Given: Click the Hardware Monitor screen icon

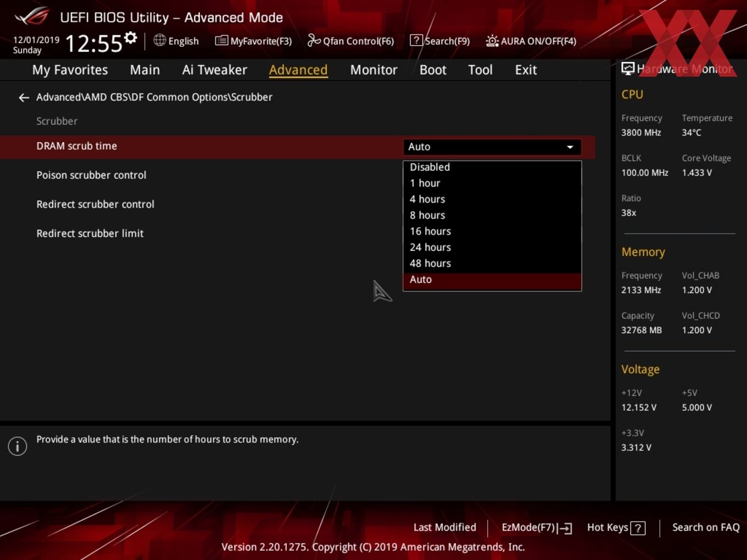Looking at the screenshot, I should 628,69.
